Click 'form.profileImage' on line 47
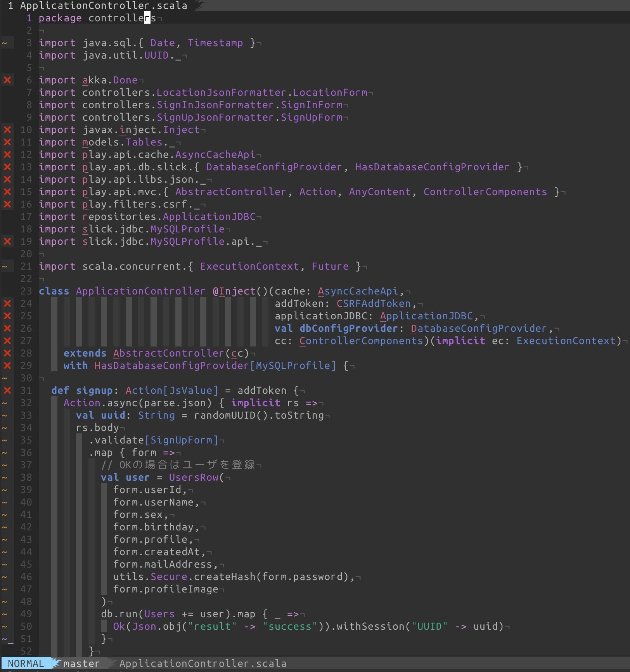Image resolution: width=630 pixels, height=672 pixels. 166,589
